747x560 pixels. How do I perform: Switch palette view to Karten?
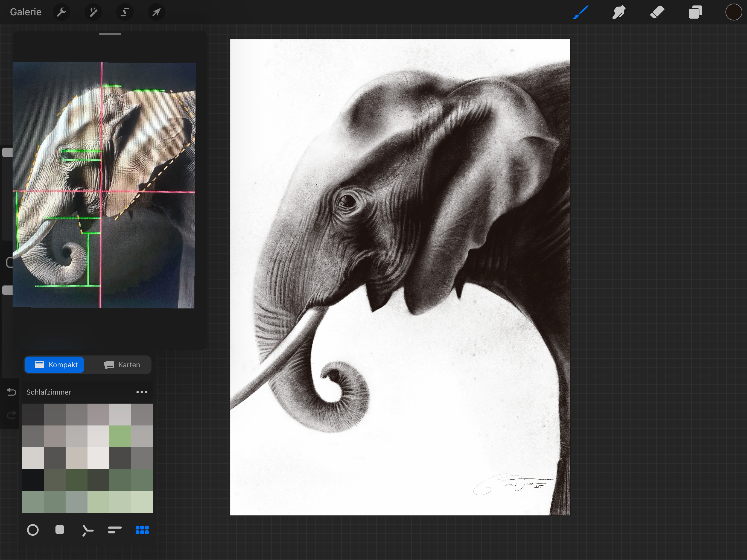pyautogui.click(x=122, y=365)
